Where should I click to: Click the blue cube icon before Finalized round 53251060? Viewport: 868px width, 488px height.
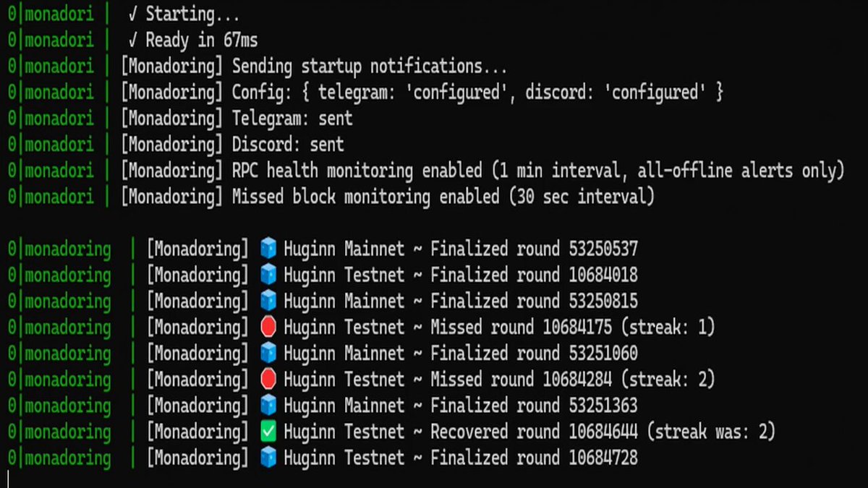[x=268, y=354]
